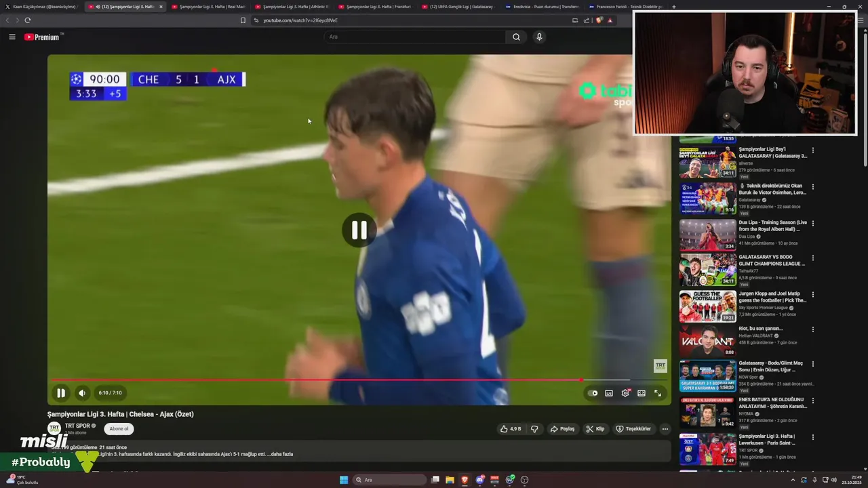Open Galatasaray vs Bodo Glimt video title

[772, 260]
